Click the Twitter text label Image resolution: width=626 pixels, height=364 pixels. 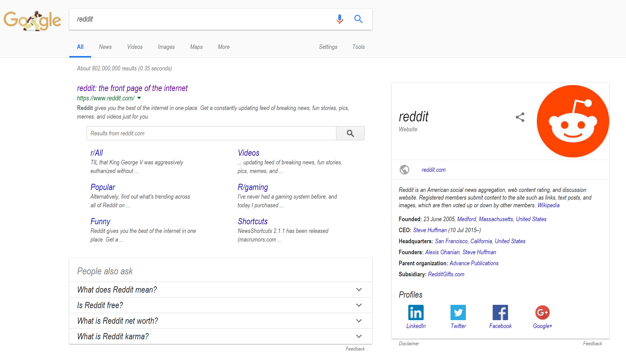point(458,326)
